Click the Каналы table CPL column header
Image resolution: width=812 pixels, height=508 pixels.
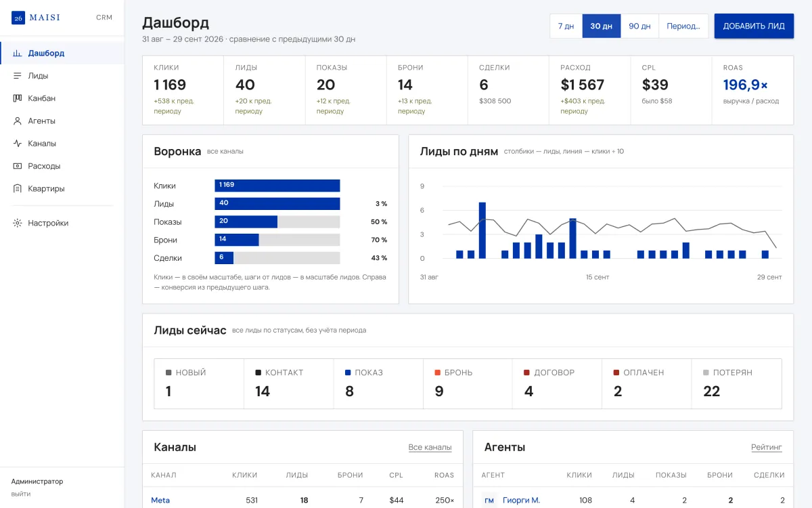point(396,475)
